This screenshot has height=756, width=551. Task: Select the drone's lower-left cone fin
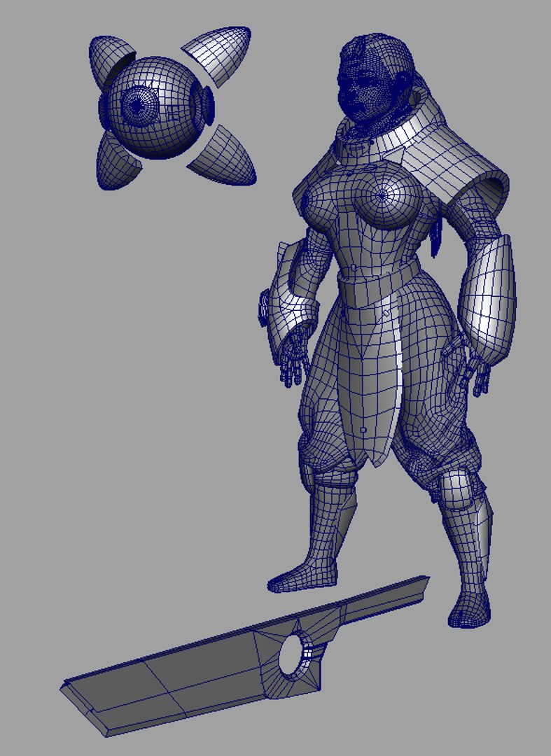coord(117,164)
